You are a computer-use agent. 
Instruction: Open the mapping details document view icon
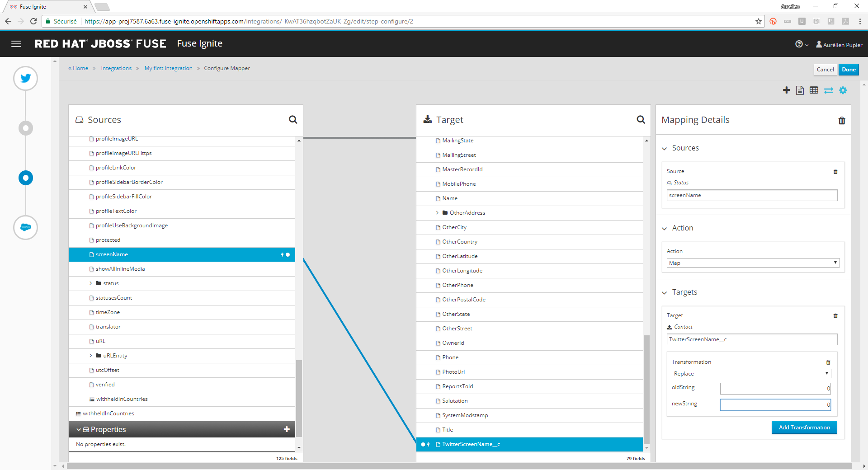pos(800,90)
